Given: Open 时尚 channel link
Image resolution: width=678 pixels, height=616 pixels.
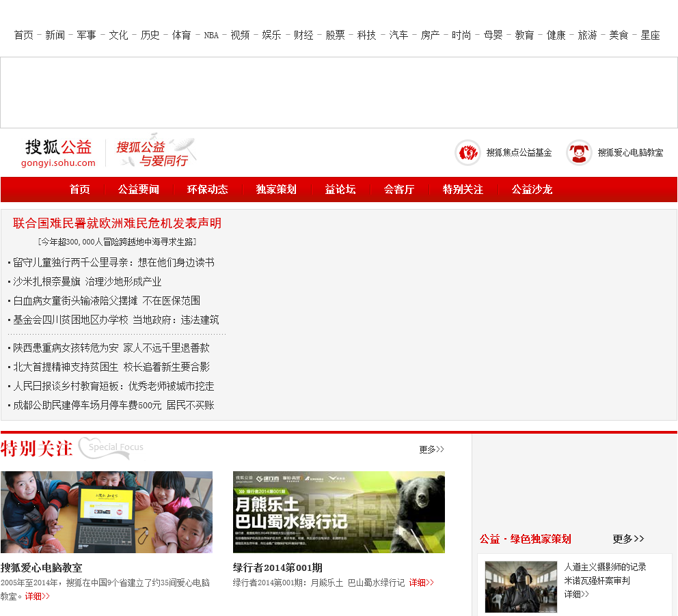Looking at the screenshot, I should point(461,35).
